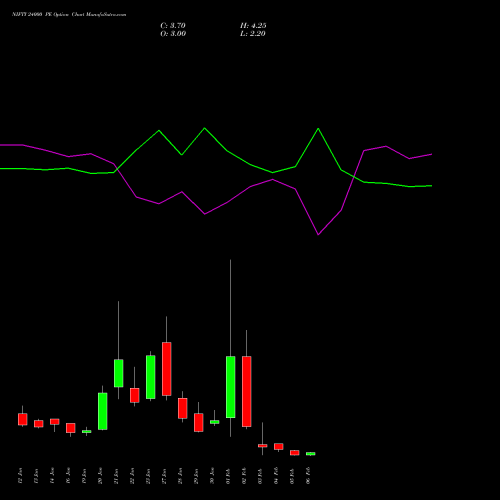
Task: Click the green indicator line's rightmost peak
Action: pos(318,129)
